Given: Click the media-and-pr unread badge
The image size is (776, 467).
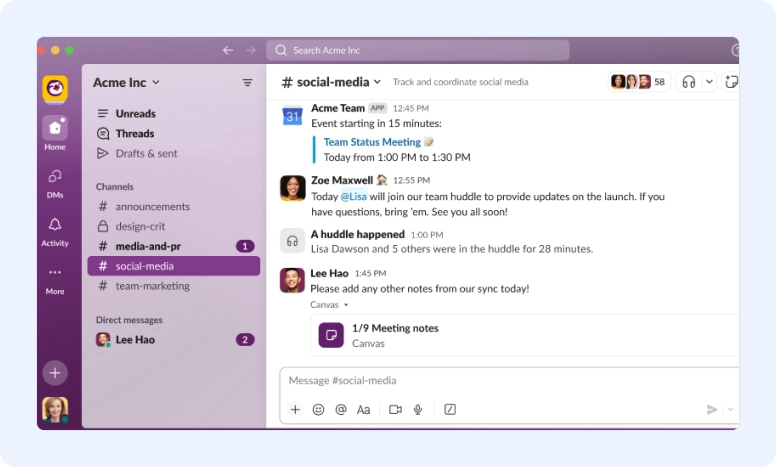Looking at the screenshot, I should click(x=245, y=246).
